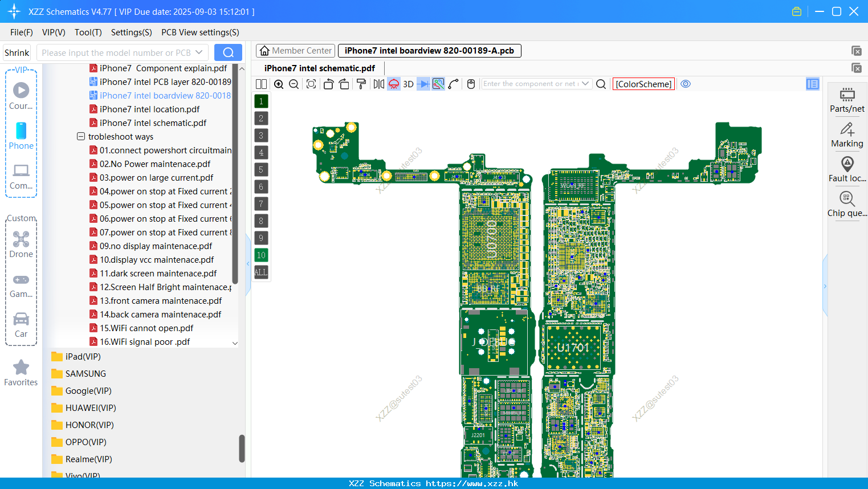Select PCB layer 2
The image size is (868, 489).
261,119
